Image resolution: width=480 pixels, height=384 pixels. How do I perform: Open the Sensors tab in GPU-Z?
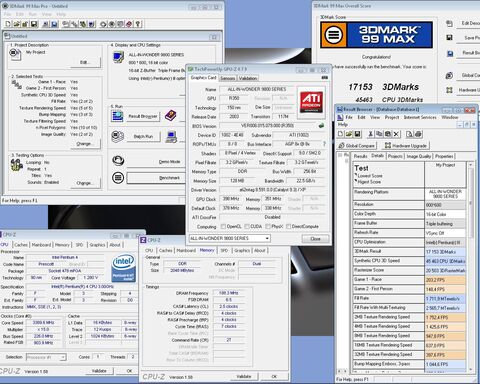click(x=228, y=78)
